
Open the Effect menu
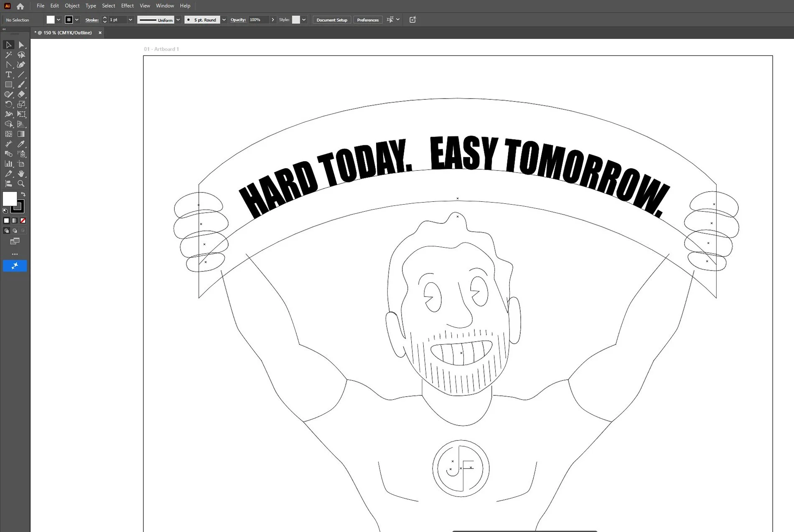pos(127,5)
